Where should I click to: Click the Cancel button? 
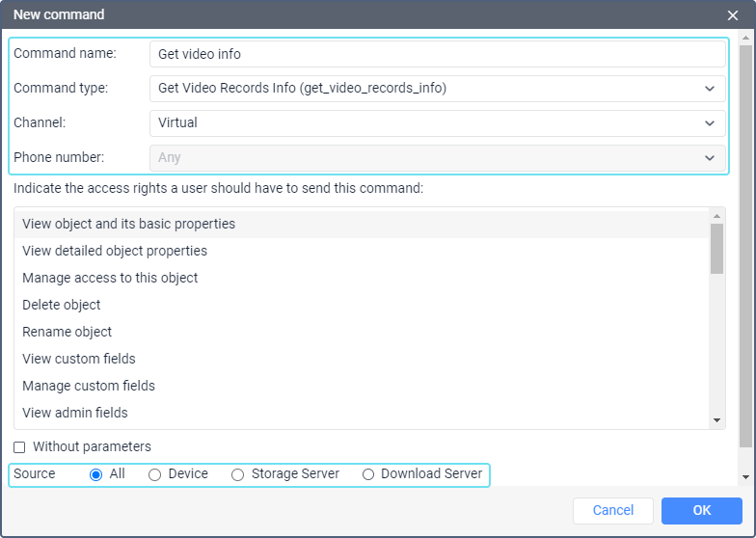(613, 510)
